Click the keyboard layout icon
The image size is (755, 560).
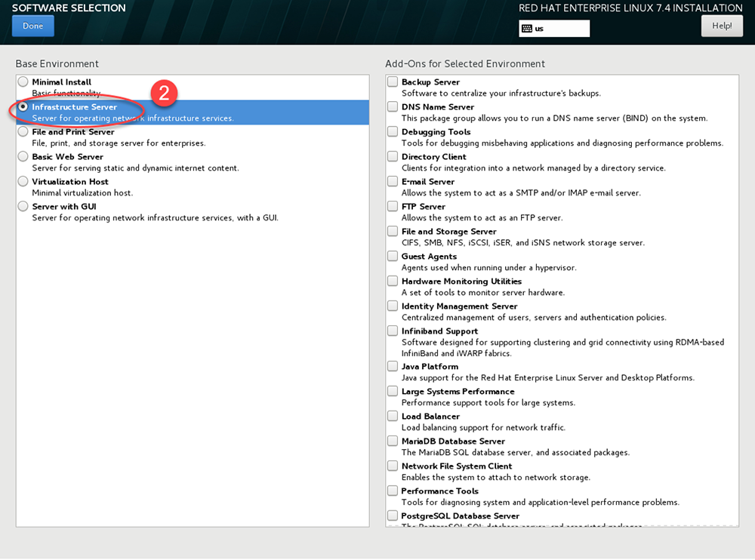click(x=527, y=29)
